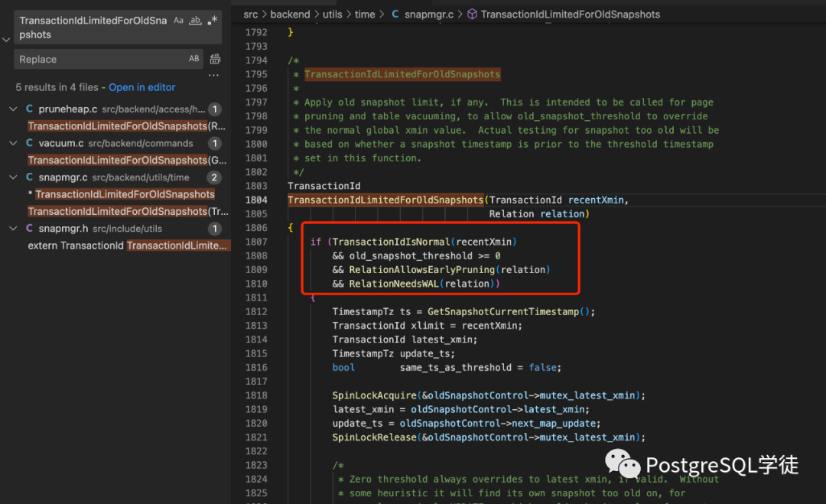Click SpinLockRelease on line 1821
This screenshot has width=826, height=504.
[x=374, y=437]
